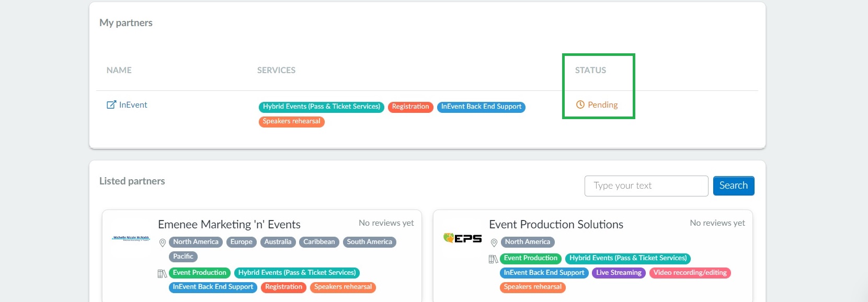Click InEvent Back End Support tag on EPS card

[x=544, y=273]
